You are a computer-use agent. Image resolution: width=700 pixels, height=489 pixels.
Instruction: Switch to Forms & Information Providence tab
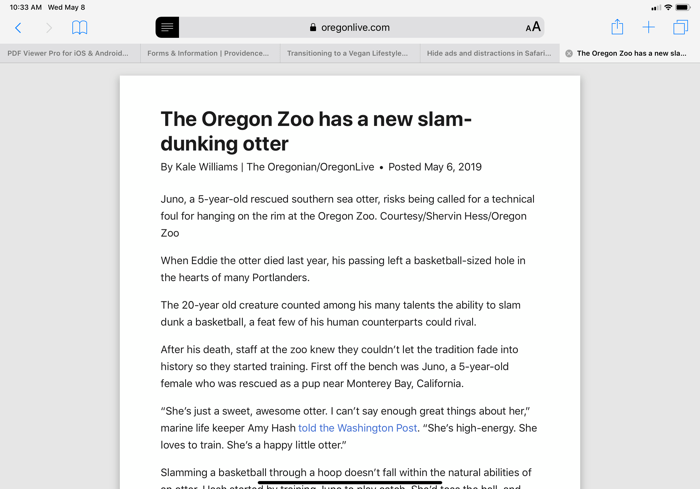(208, 53)
